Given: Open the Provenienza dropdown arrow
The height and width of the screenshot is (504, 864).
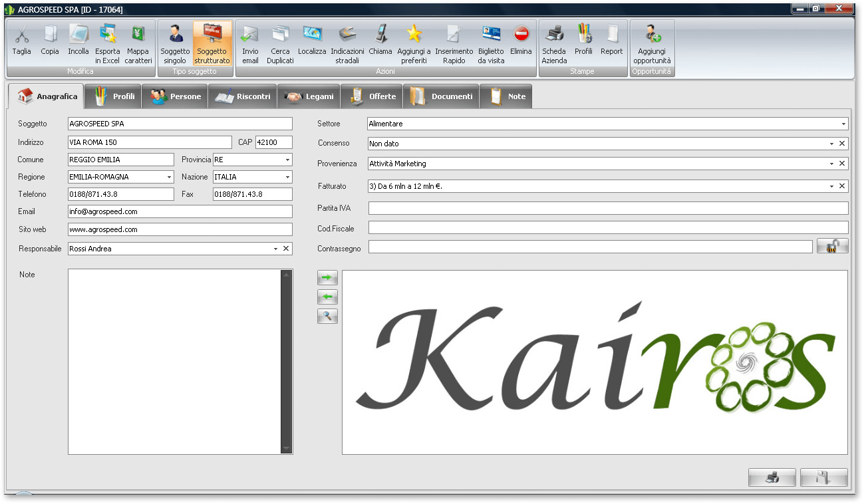Looking at the screenshot, I should (x=831, y=164).
